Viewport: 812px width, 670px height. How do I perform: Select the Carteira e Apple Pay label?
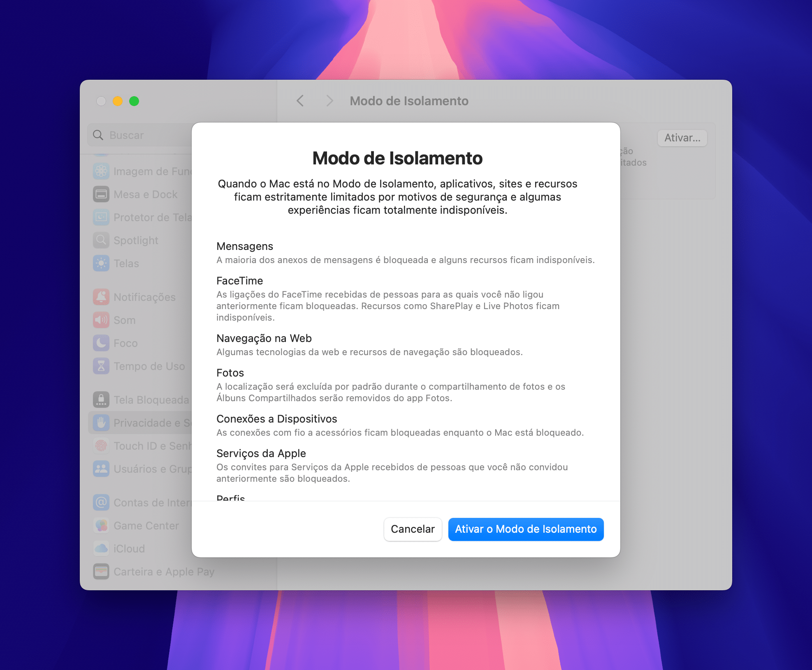[x=164, y=572]
